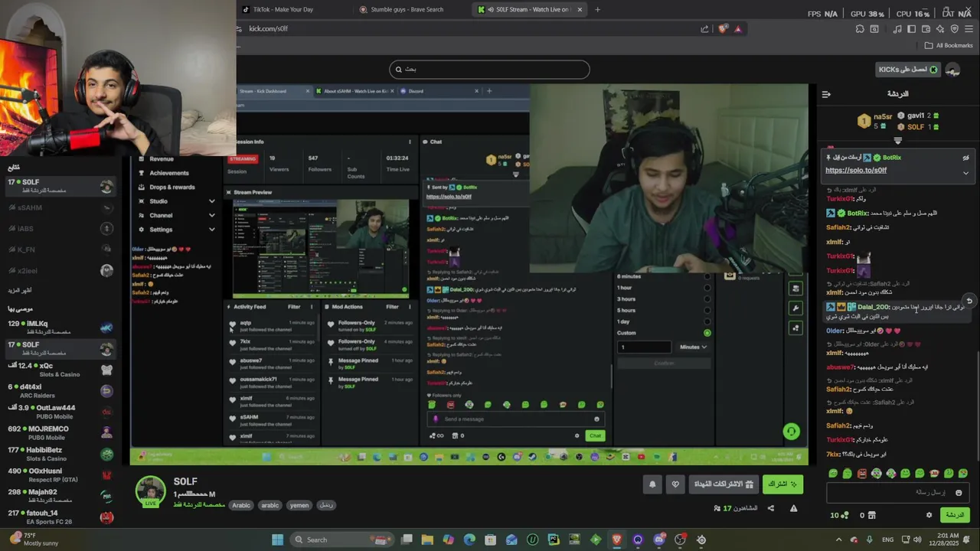Show the Brave sidebar panel icon
The image size is (980, 551).
pyautogui.click(x=912, y=29)
